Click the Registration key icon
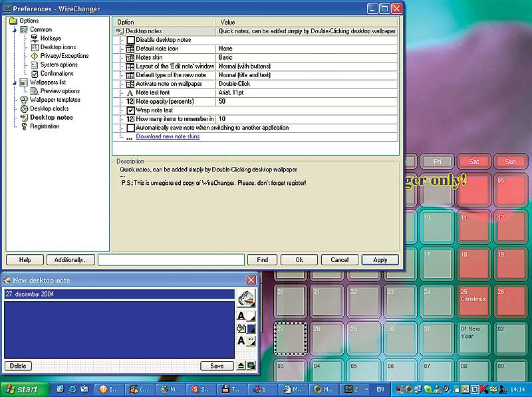This screenshot has height=397, width=532. point(24,126)
